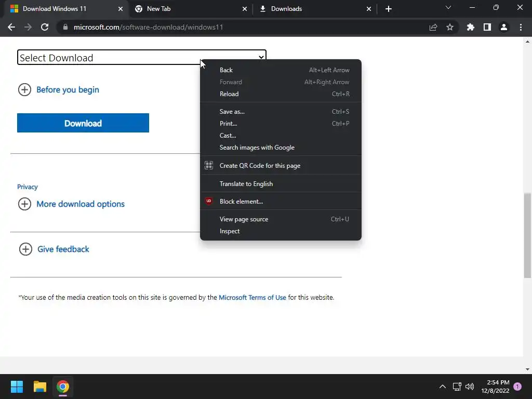The image size is (532, 399).
Task: Open File Explorer from the taskbar
Action: click(x=39, y=387)
